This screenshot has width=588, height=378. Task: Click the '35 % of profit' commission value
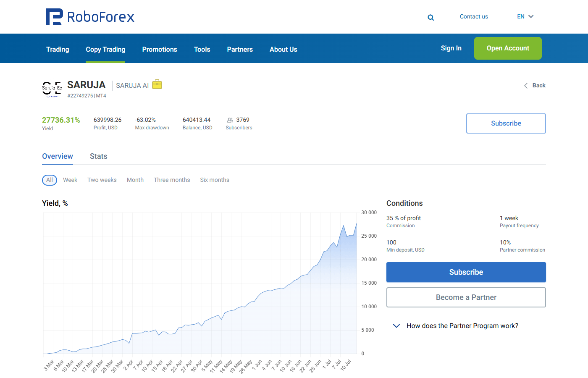[x=404, y=218]
